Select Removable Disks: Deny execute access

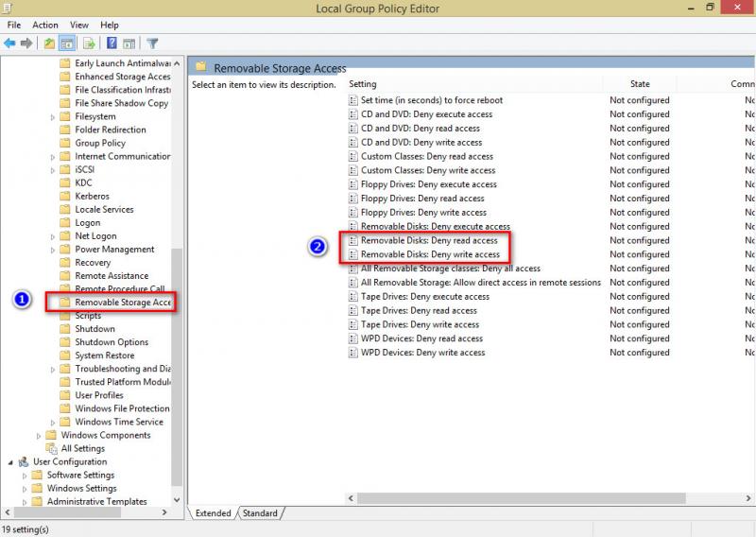pyautogui.click(x=436, y=226)
